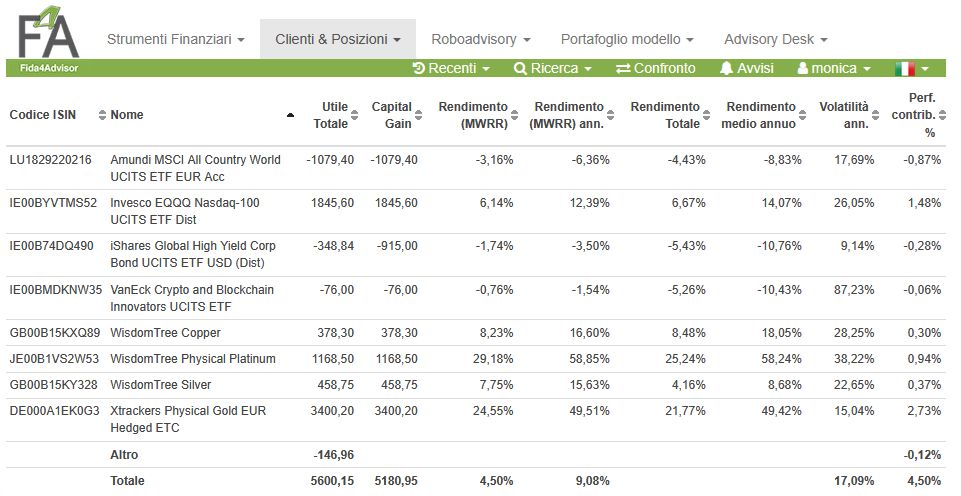Image resolution: width=961 pixels, height=496 pixels.
Task: Click the Fida4Advisor logo
Action: 48,39
